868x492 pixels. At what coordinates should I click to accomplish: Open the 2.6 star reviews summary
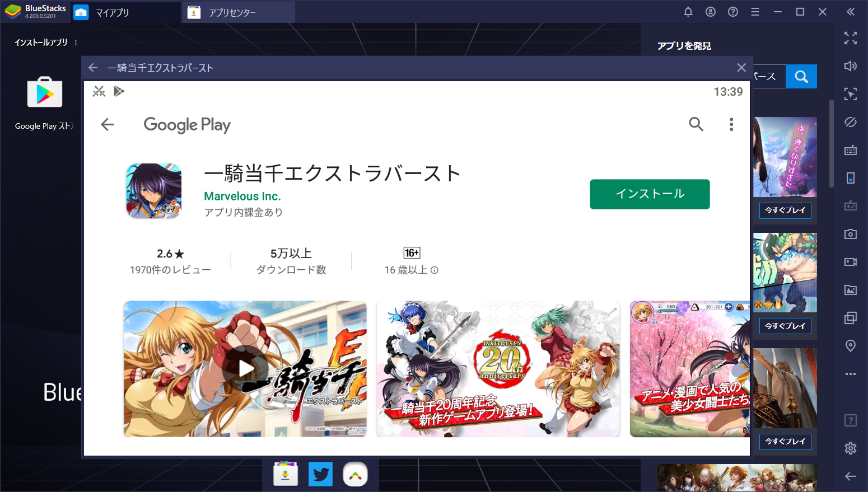click(170, 261)
